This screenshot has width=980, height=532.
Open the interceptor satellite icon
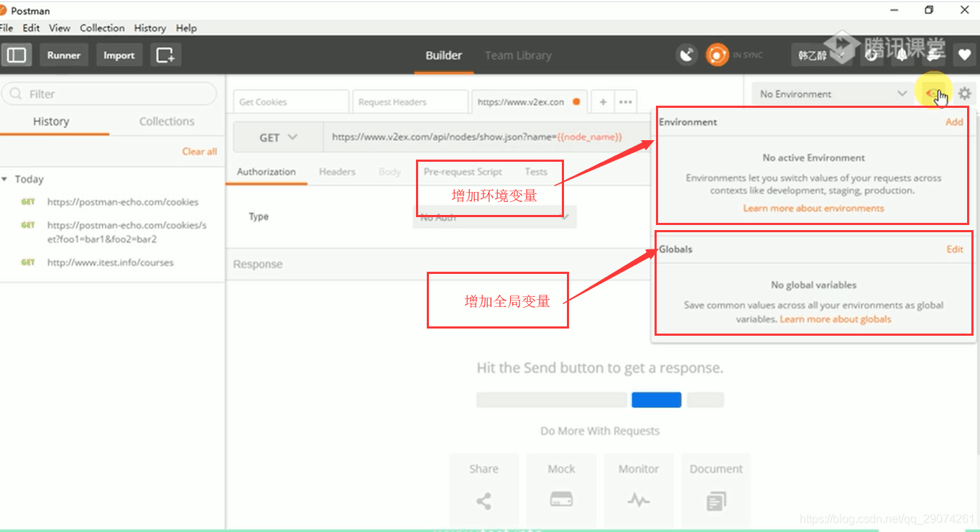point(687,55)
